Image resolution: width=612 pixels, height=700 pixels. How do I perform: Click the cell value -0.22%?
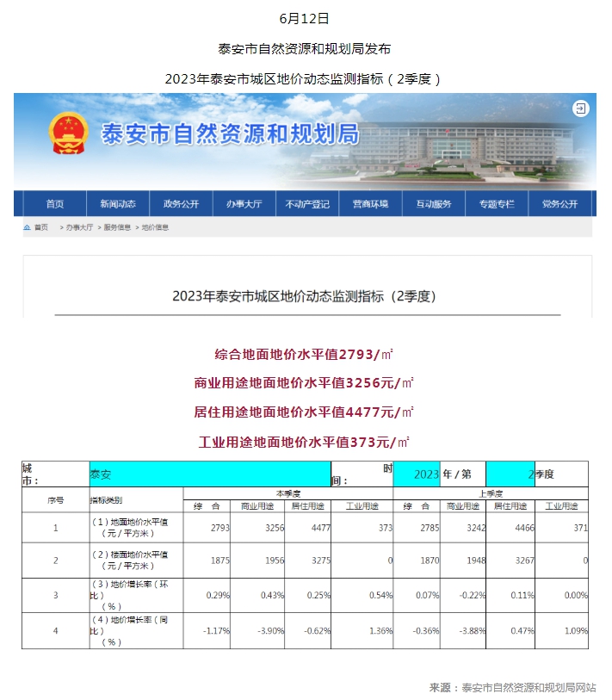(473, 596)
